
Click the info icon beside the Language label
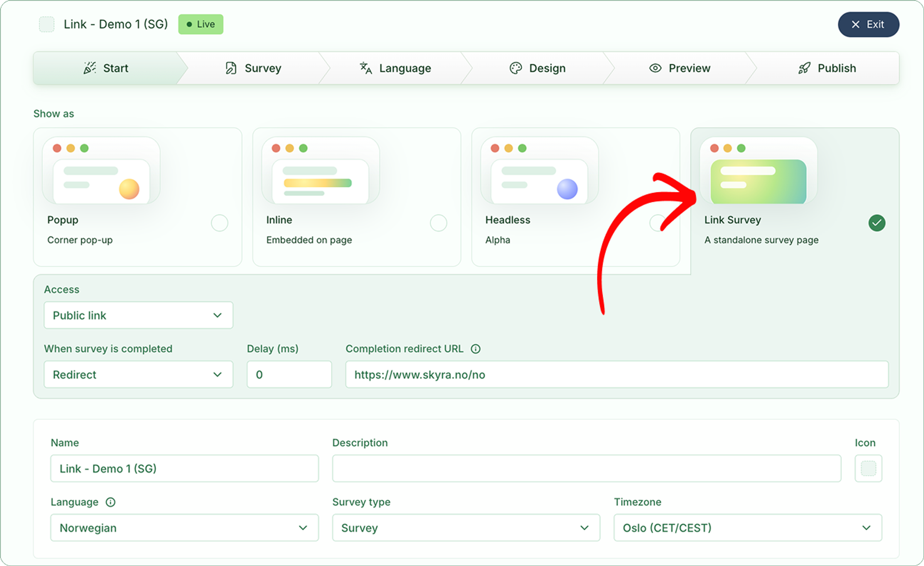click(x=111, y=502)
